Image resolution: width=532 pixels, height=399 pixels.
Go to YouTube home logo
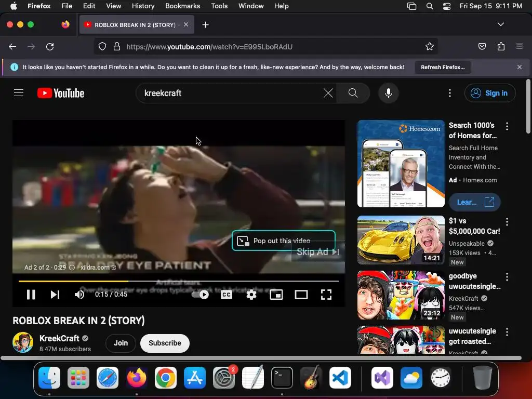pos(61,93)
